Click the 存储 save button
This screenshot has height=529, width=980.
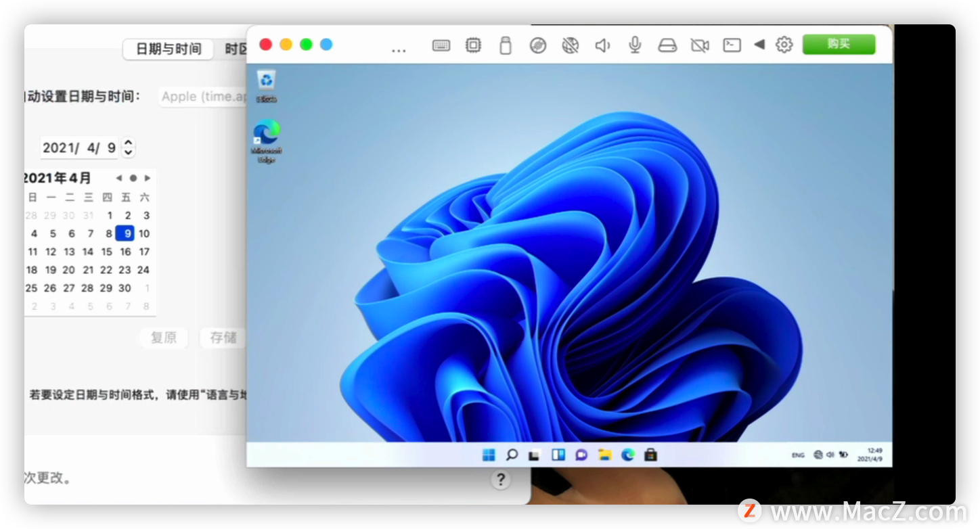coord(223,338)
